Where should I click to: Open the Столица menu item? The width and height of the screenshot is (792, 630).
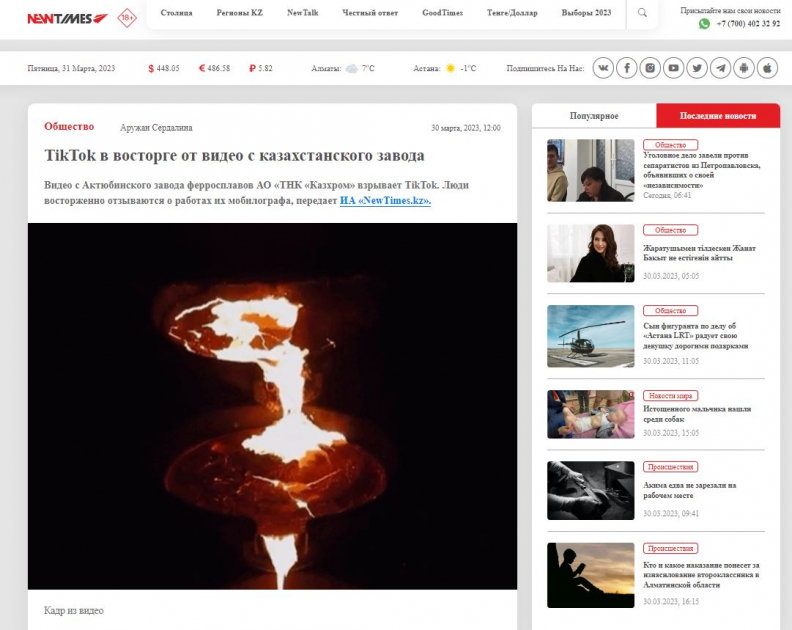[x=176, y=13]
